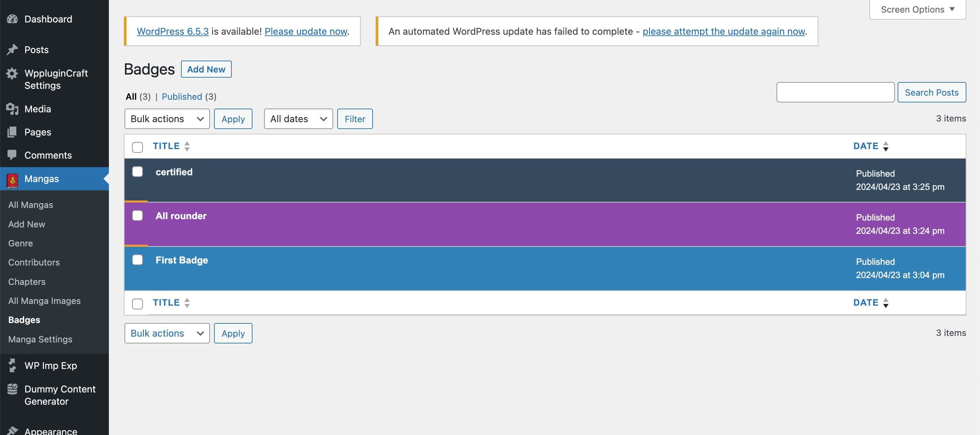Click the WppluginCraft Settings gear icon

(12, 74)
